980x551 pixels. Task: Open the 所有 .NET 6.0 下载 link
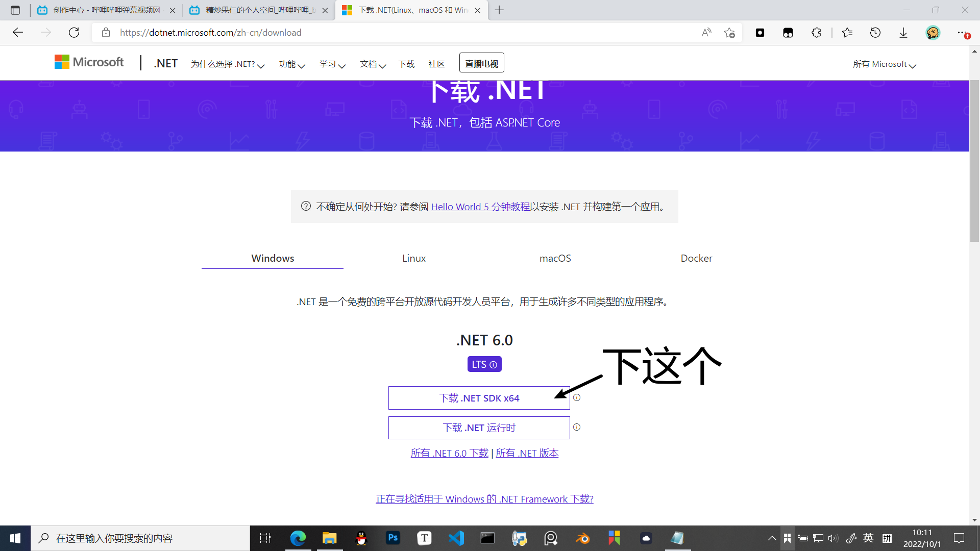tap(449, 453)
